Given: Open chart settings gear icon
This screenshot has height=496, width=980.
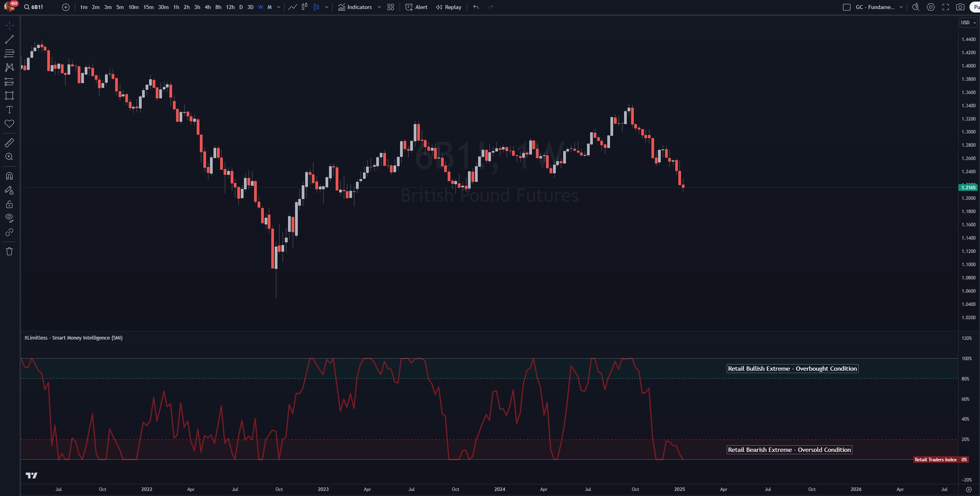Looking at the screenshot, I should pos(931,7).
